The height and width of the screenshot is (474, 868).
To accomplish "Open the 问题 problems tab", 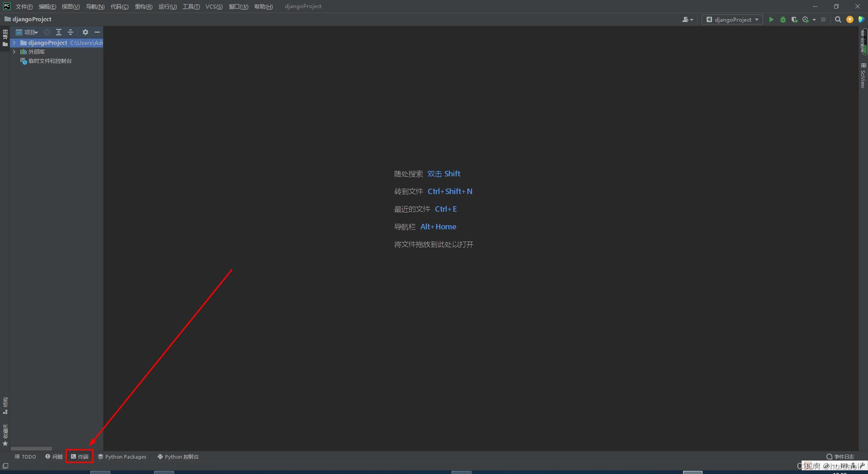I will coord(54,457).
